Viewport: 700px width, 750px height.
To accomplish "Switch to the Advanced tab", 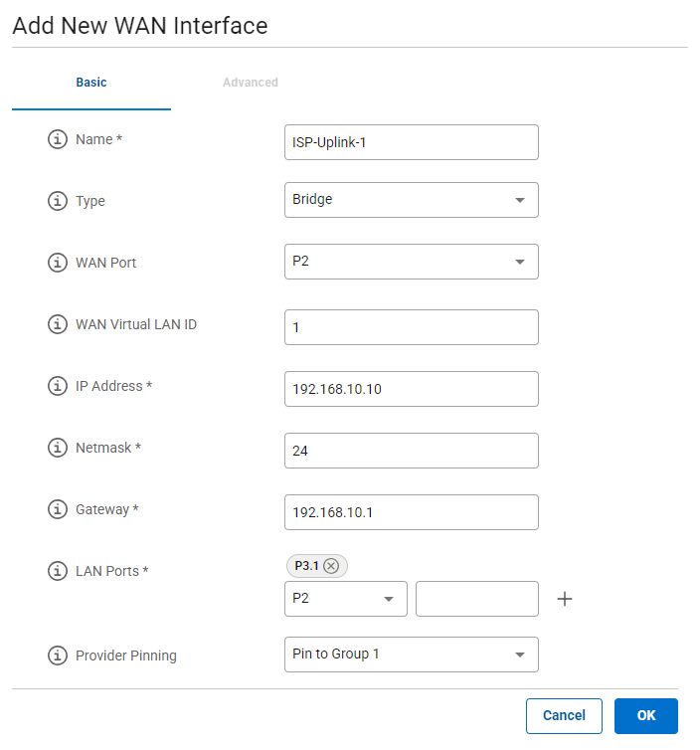I will [x=251, y=83].
